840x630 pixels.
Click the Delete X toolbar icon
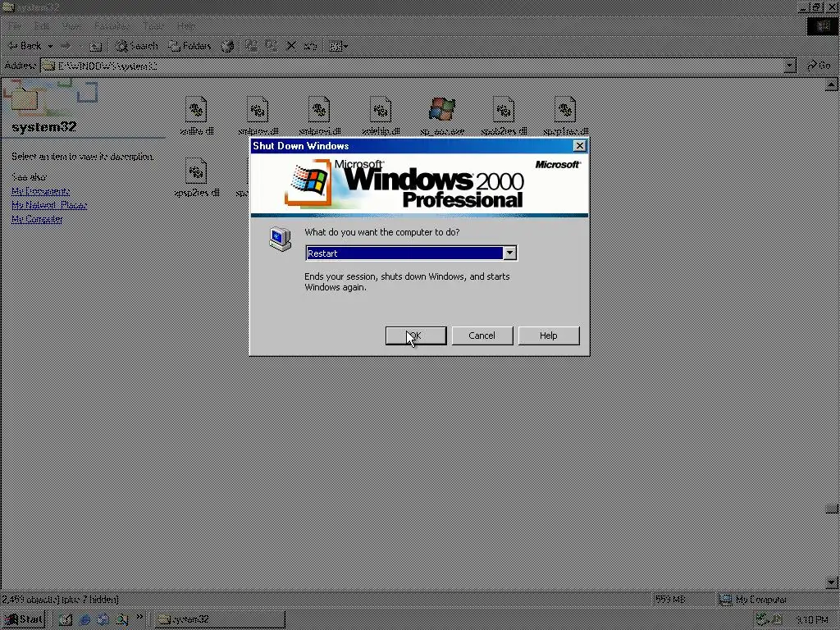pyautogui.click(x=291, y=46)
